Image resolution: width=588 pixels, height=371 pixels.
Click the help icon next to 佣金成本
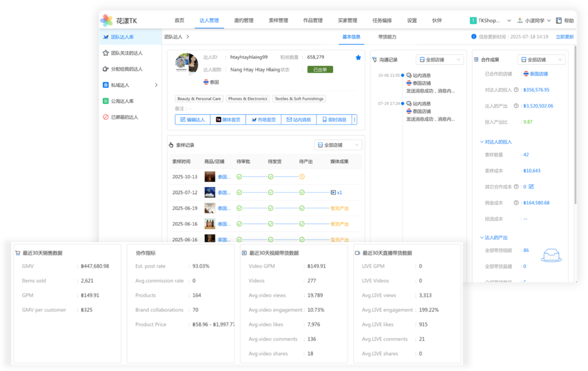click(516, 203)
